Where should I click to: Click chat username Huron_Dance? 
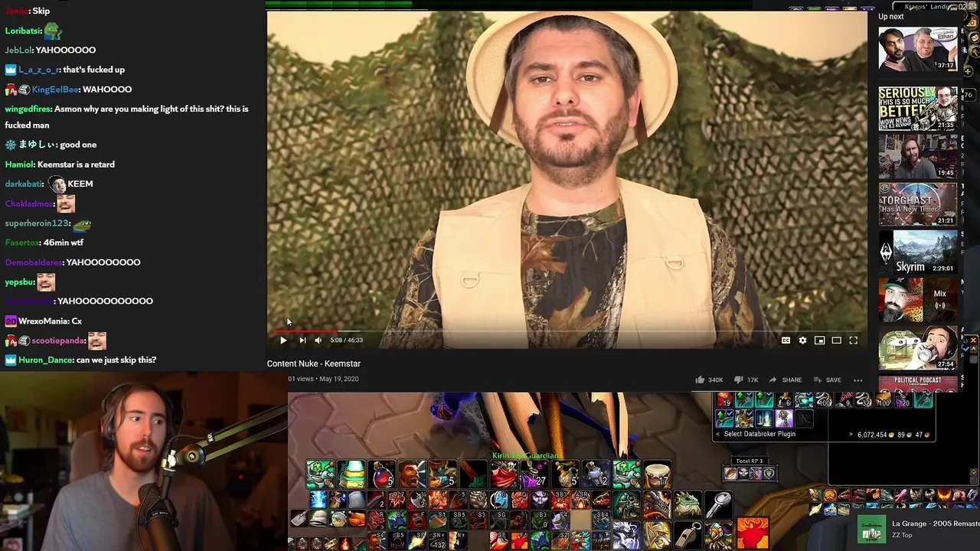(x=45, y=360)
